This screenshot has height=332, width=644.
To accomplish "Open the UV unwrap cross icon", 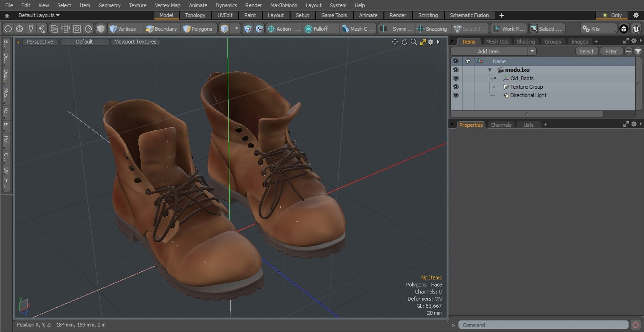I will click(x=65, y=29).
